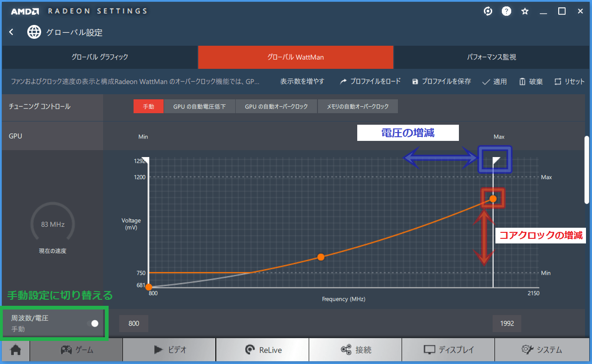Select the グローバル WattMan tab
This screenshot has height=364, width=592.
click(296, 57)
